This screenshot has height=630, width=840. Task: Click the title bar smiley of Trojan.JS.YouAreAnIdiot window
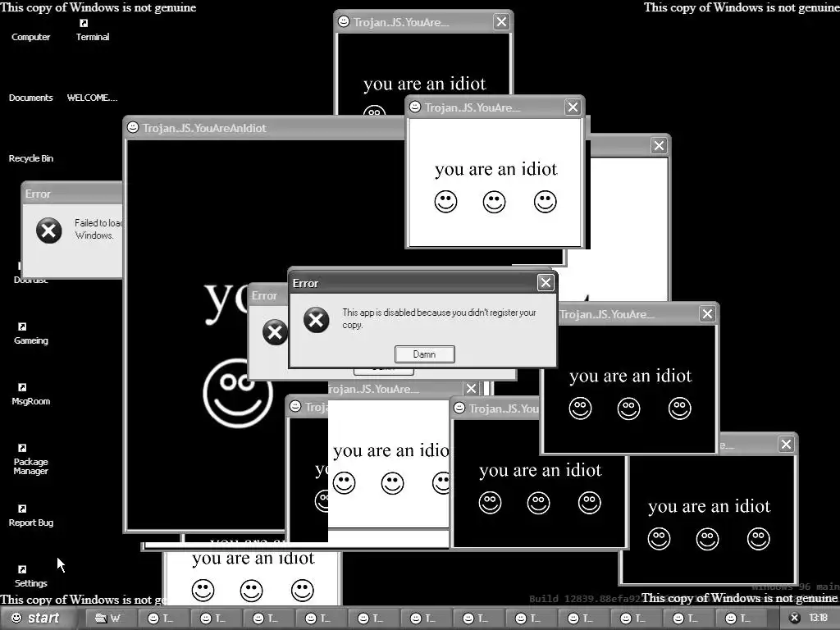point(133,127)
